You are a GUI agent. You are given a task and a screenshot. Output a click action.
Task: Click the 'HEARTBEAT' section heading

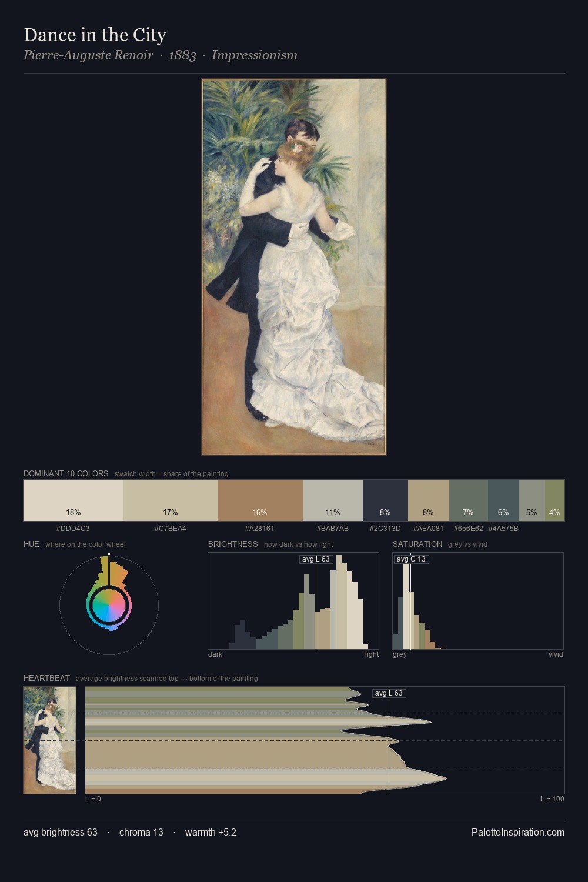46,678
